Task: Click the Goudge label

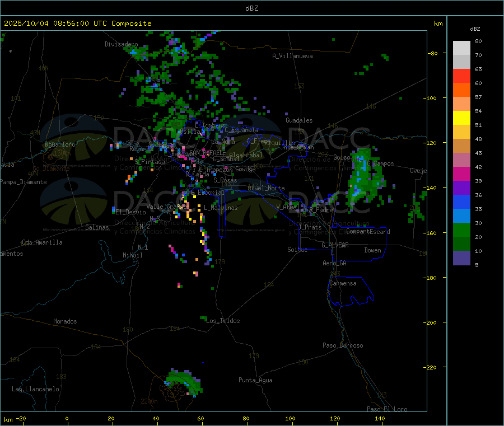Action: (245, 169)
